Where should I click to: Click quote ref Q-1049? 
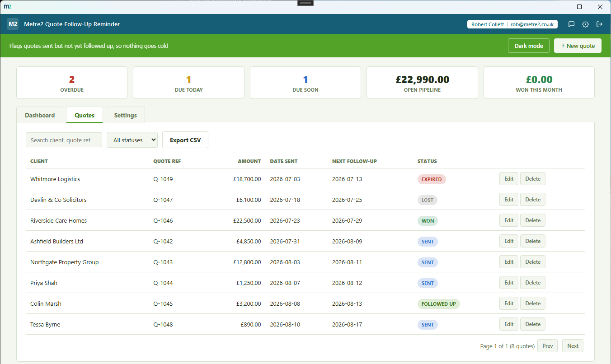[163, 179]
